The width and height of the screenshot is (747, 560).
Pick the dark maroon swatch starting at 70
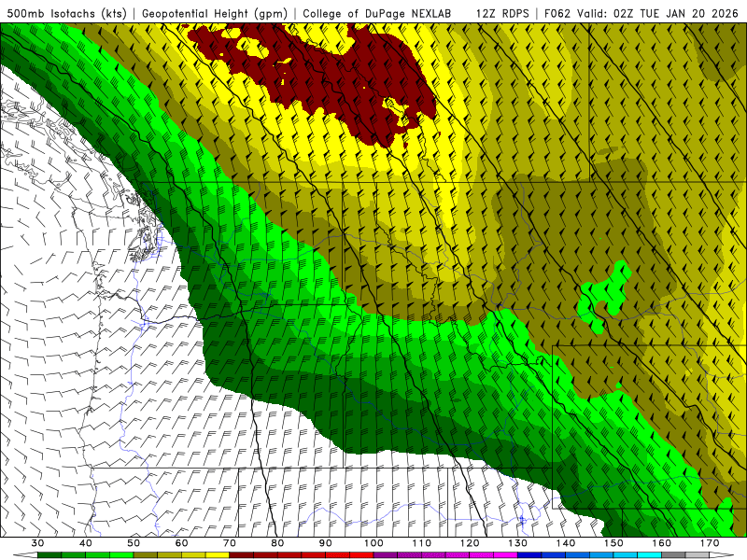(x=242, y=554)
